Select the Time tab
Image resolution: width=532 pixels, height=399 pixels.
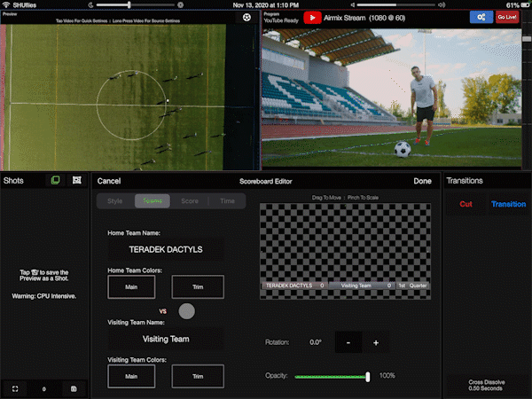pyautogui.click(x=227, y=201)
